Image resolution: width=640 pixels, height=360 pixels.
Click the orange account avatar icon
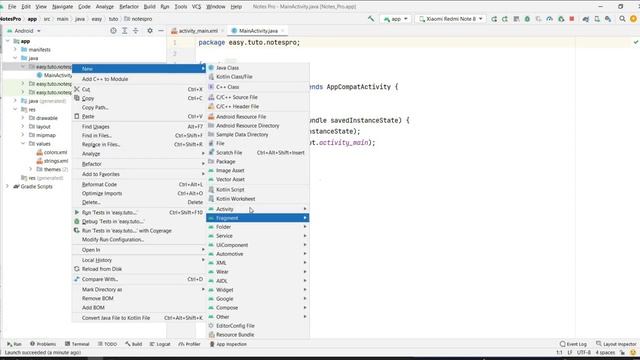click(633, 19)
